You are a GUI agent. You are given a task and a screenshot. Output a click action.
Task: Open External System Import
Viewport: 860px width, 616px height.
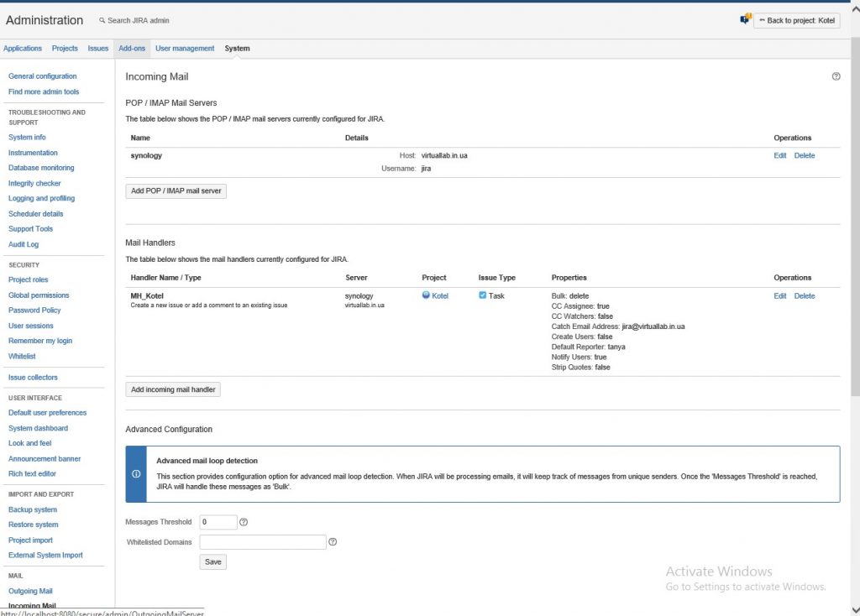coord(45,556)
